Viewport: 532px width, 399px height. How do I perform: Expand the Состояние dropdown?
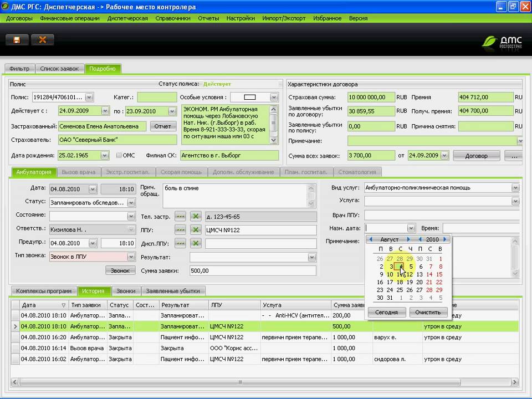pyautogui.click(x=131, y=216)
